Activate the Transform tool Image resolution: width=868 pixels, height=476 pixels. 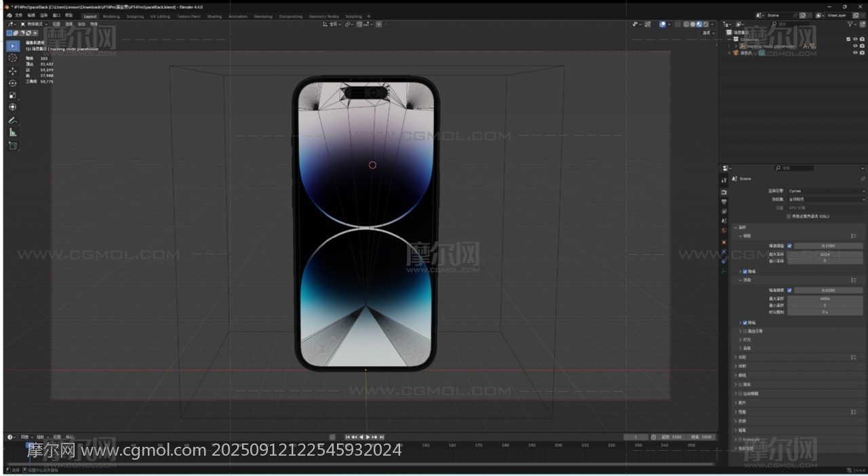13,107
